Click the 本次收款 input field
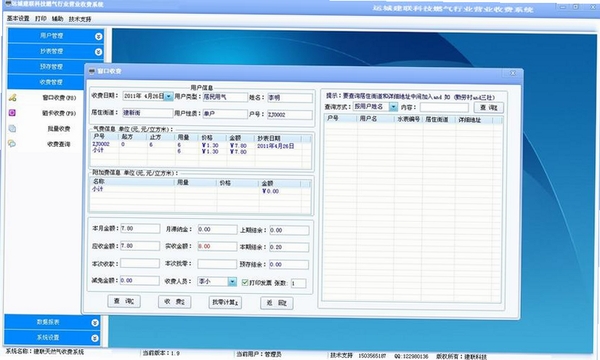The width and height of the screenshot is (600, 360). coord(140,263)
